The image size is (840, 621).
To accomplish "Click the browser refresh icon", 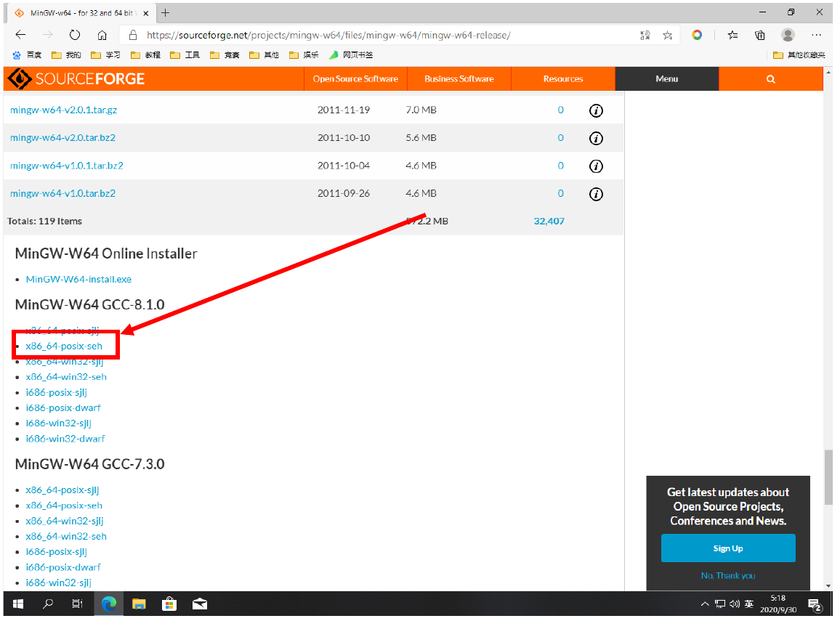I will (x=75, y=35).
